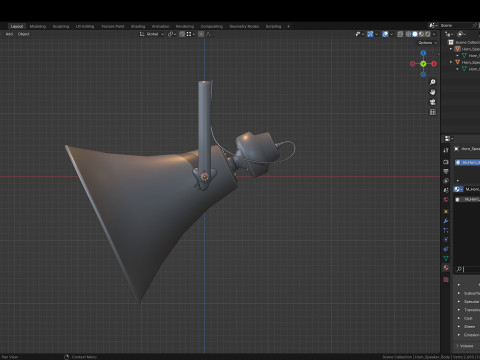Collapse first Horn_Speaker object in outliner

(x=451, y=49)
